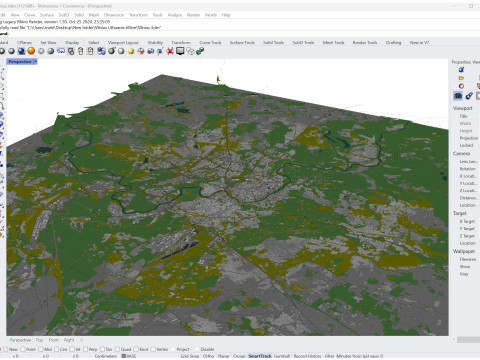Open the Curve menu

(29, 15)
